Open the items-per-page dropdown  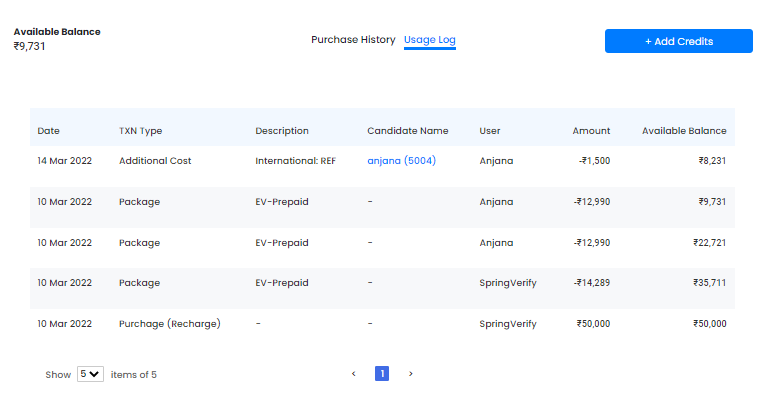90,374
